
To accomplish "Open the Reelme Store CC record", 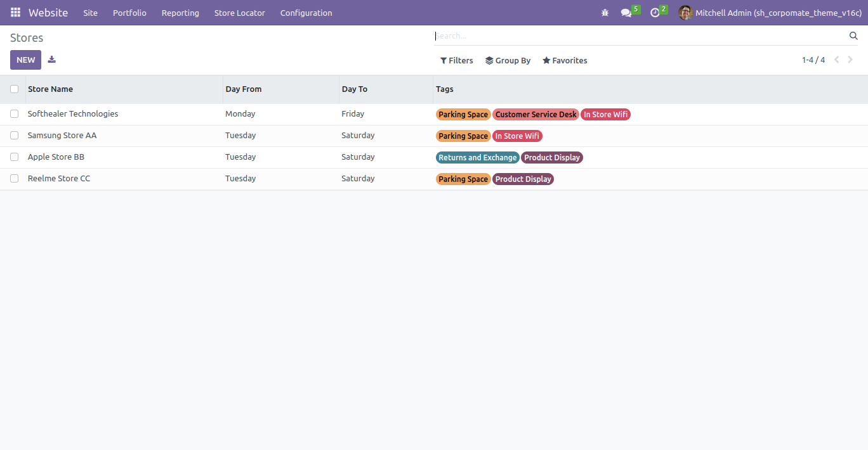I will [x=59, y=179].
